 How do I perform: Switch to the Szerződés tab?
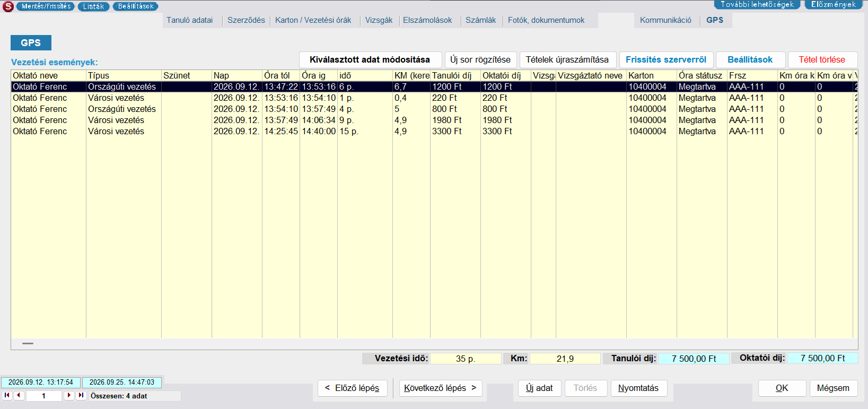(246, 20)
